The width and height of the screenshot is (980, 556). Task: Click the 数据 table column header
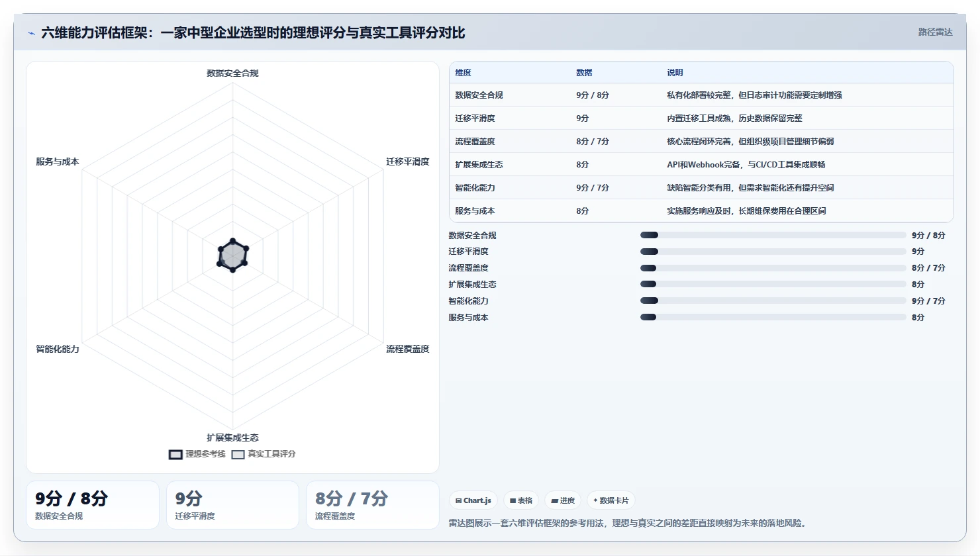(x=584, y=73)
